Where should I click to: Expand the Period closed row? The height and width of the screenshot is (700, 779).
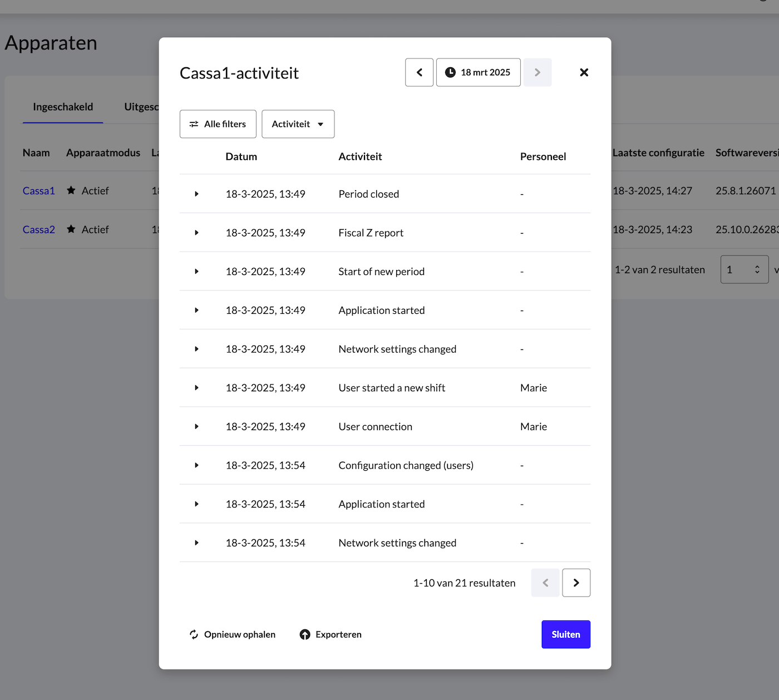(196, 194)
